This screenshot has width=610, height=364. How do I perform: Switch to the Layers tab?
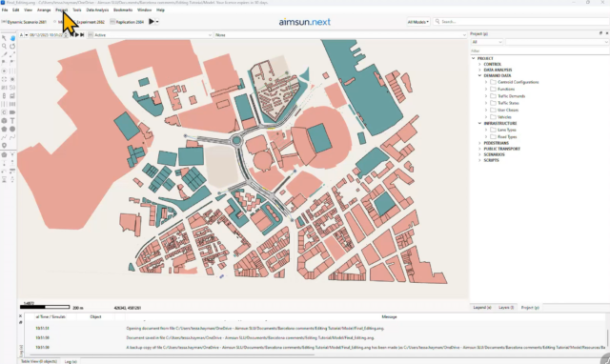(x=506, y=308)
